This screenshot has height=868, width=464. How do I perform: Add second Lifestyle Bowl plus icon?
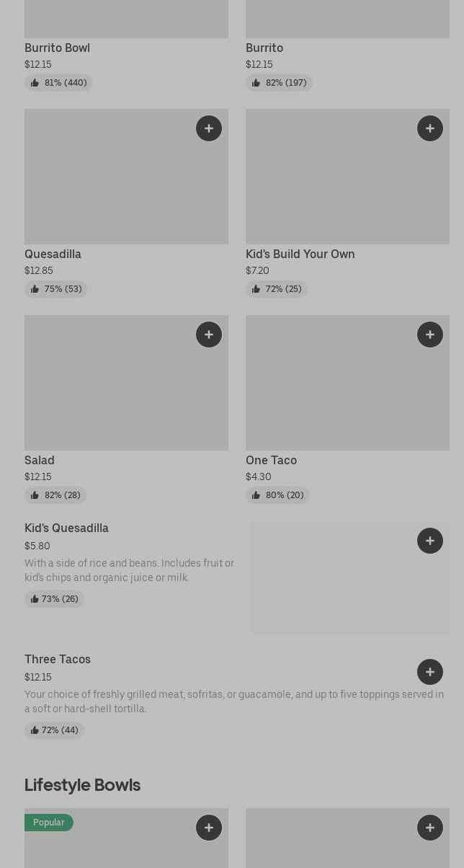pos(430,828)
